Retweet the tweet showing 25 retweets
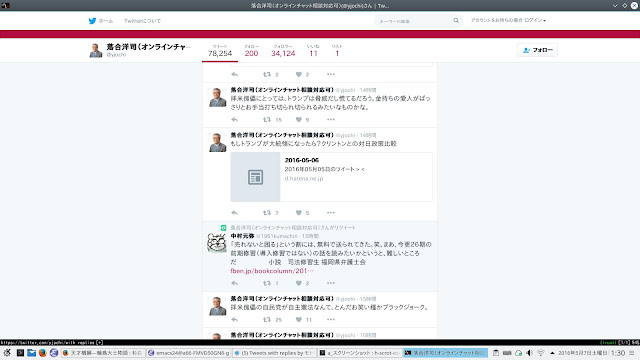The image size is (640, 360). click(x=267, y=320)
